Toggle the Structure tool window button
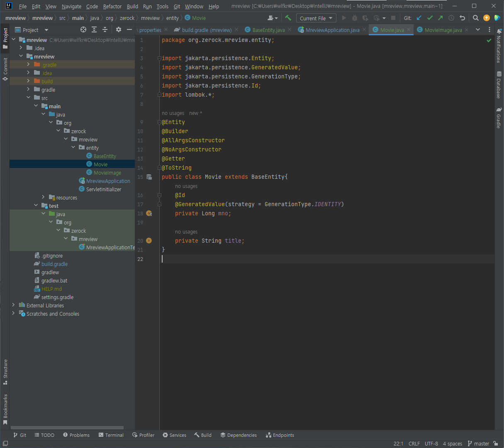The image size is (504, 448). point(5,372)
